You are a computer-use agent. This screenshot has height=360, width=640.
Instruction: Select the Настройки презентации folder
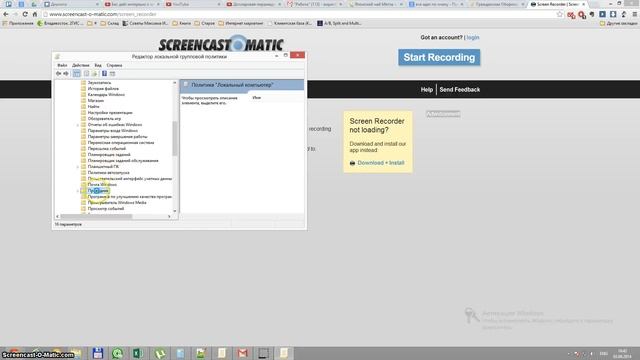(110, 113)
